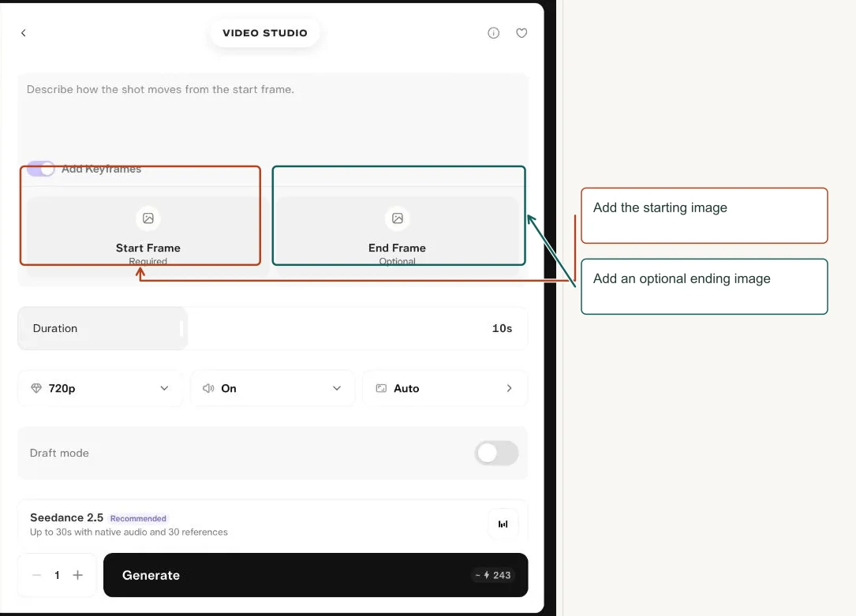Image resolution: width=856 pixels, height=616 pixels.
Task: Toggle the Add Keyframes switch
Action: click(x=40, y=169)
